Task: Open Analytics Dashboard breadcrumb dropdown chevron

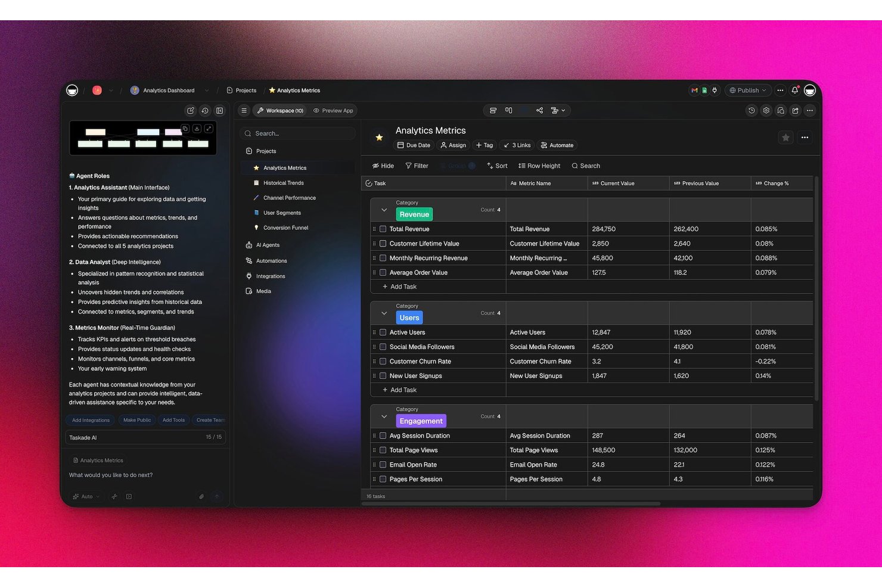Action: [x=207, y=91]
